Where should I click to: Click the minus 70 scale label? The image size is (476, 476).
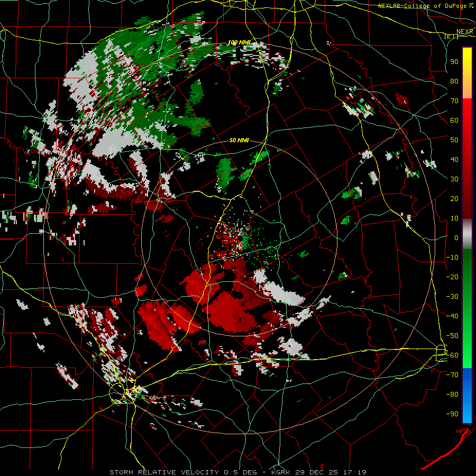click(x=452, y=374)
